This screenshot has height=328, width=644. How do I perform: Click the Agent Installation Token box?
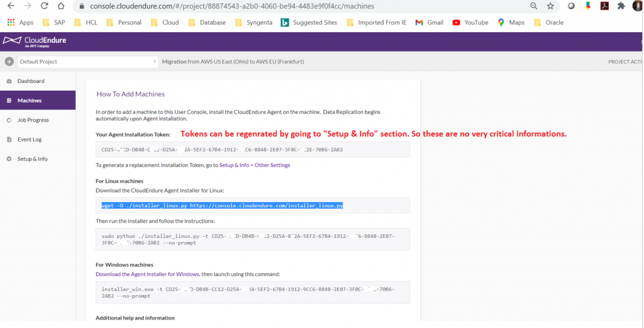click(253, 150)
